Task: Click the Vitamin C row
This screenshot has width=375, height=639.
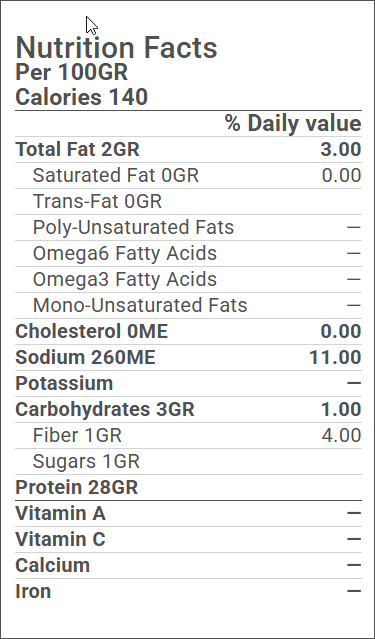Action: (x=188, y=540)
